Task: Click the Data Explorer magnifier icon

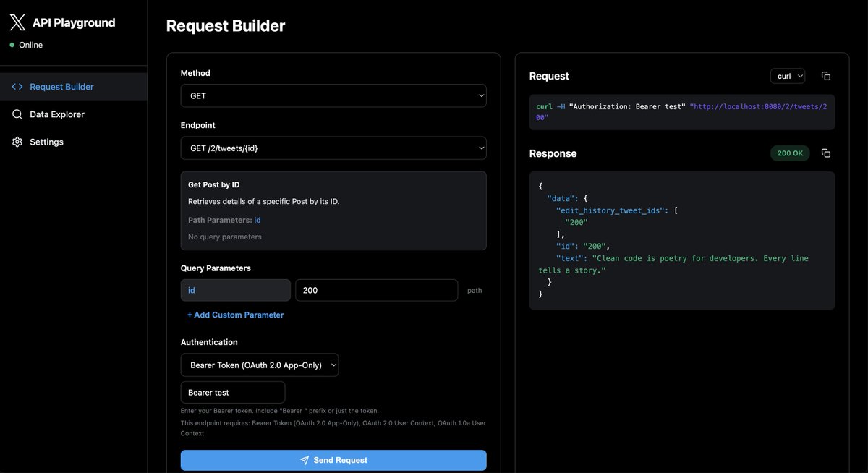Action: pos(17,114)
